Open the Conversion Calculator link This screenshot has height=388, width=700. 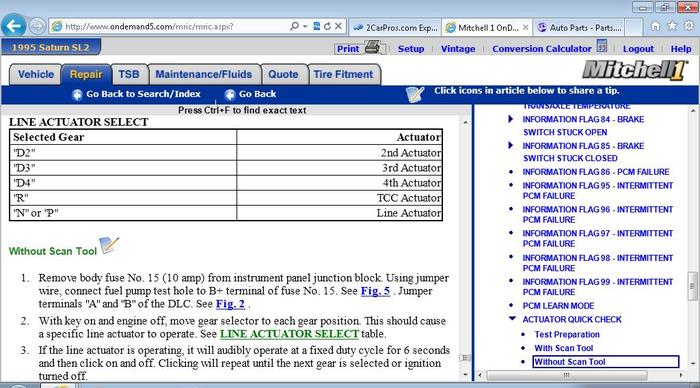[542, 49]
